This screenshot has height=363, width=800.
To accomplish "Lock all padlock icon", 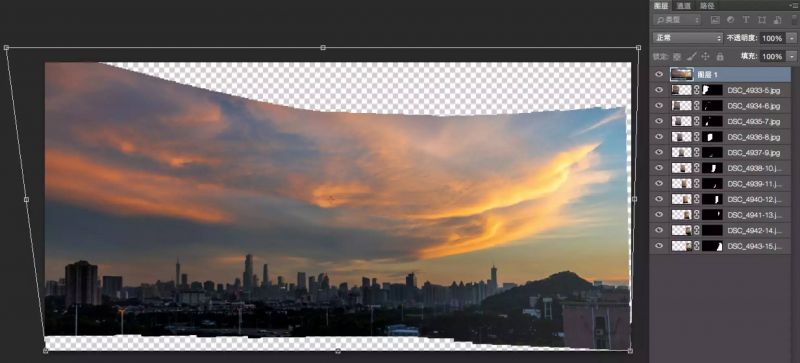I will (720, 56).
